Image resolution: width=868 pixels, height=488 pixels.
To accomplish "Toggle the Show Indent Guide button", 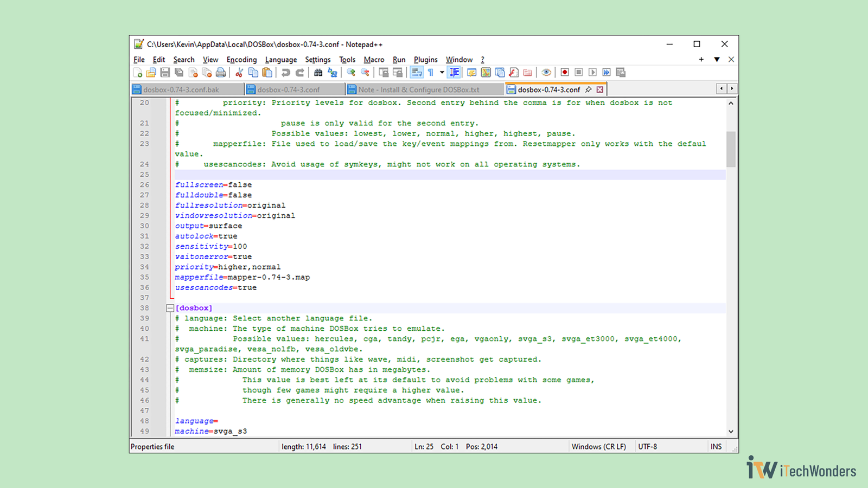I will 455,73.
